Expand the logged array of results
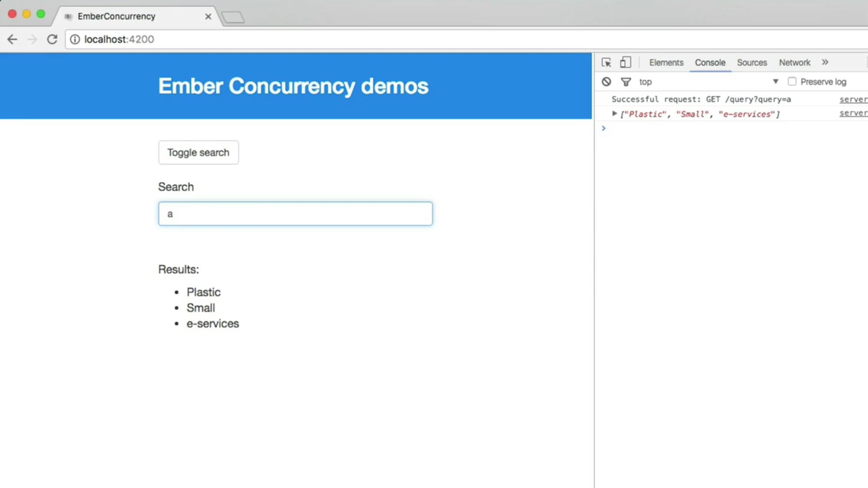The height and width of the screenshot is (488, 868). pyautogui.click(x=615, y=114)
